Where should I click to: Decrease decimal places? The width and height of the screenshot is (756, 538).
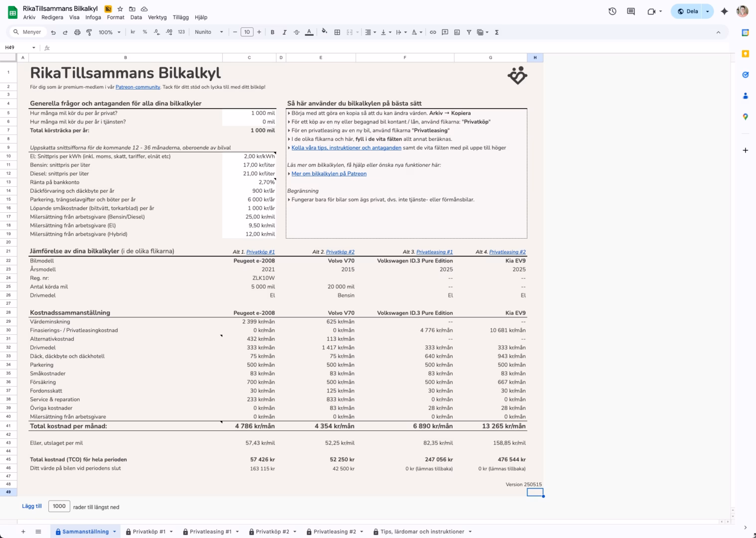[157, 32]
